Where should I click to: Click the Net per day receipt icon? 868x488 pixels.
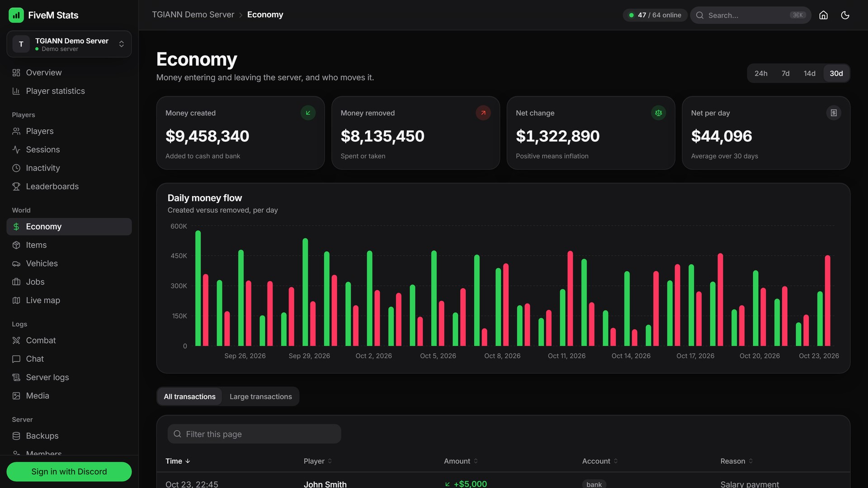pos(834,113)
